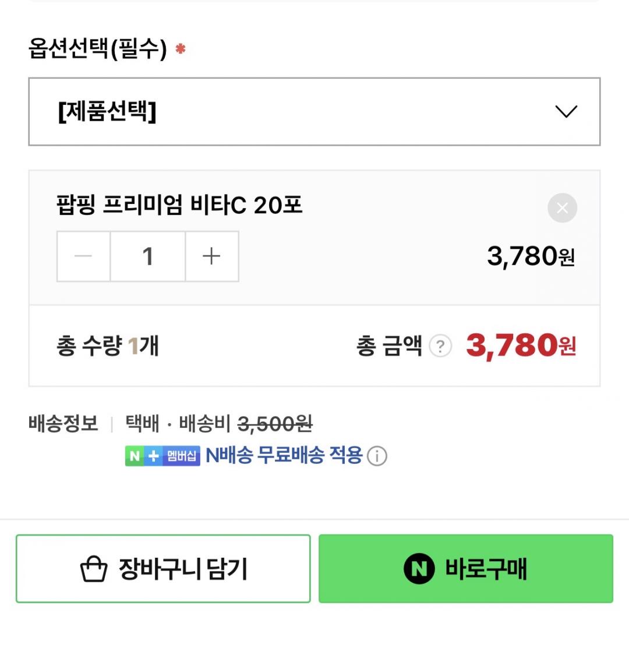Click the info icon beside 무료배송 적용

coord(377,456)
